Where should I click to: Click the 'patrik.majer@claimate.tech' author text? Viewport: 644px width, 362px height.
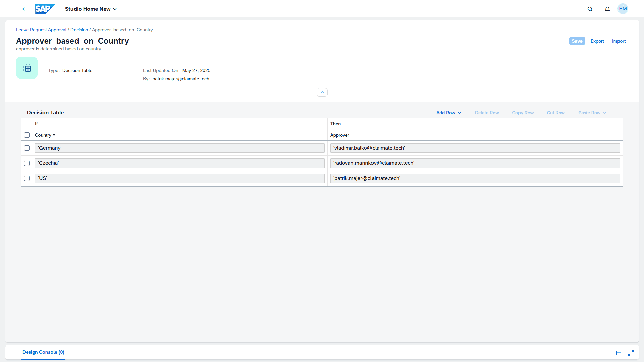click(181, 79)
